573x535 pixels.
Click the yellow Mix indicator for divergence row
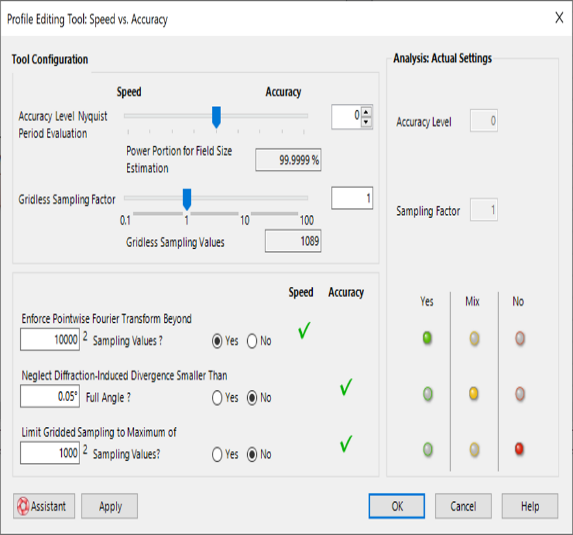pos(474,394)
